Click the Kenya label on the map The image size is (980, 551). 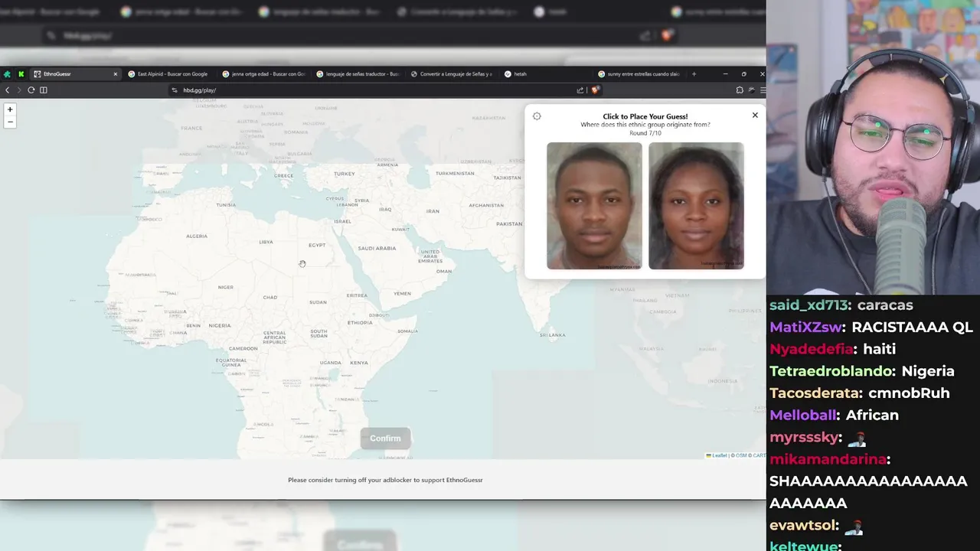click(x=359, y=363)
